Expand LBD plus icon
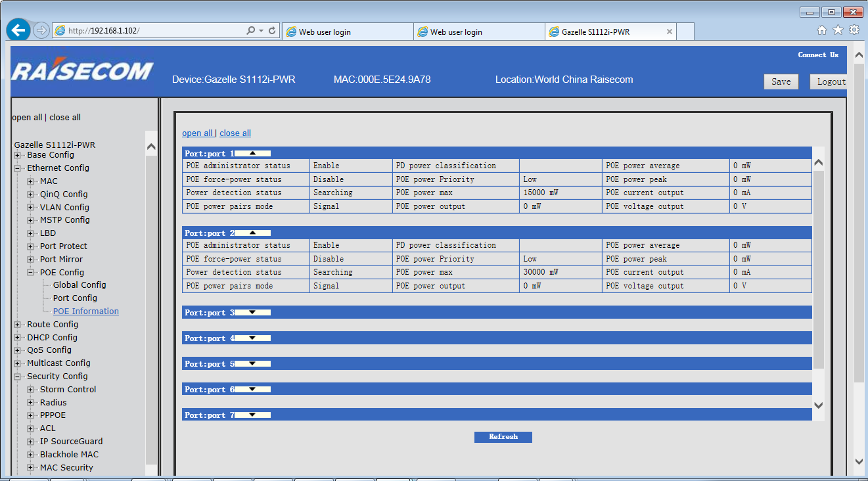Viewport: 868px width, 481px height. pos(31,233)
